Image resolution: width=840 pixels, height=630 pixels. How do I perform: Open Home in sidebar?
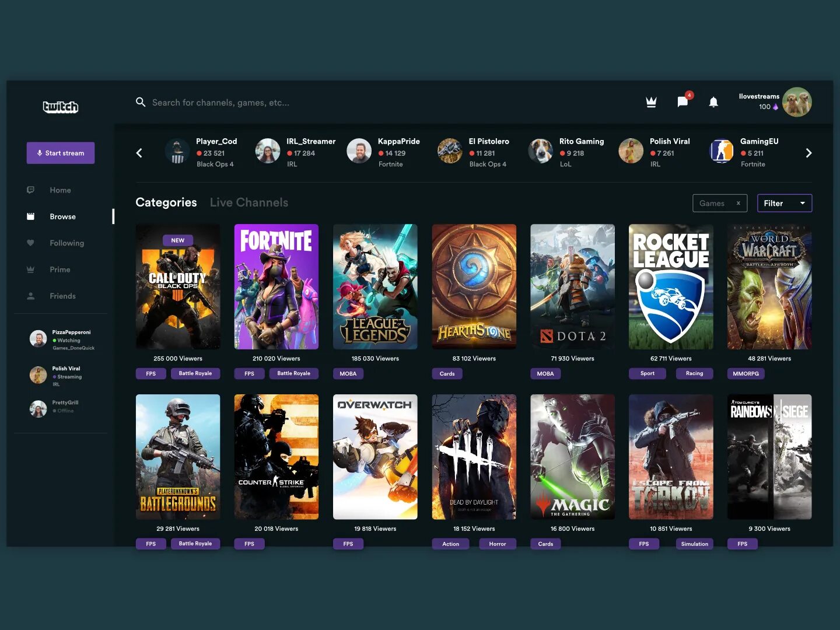pos(60,190)
